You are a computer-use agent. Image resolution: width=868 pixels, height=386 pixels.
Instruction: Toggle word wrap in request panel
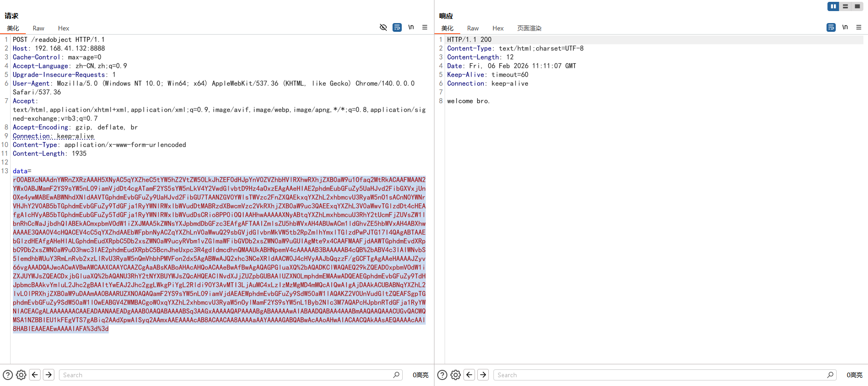tap(397, 28)
